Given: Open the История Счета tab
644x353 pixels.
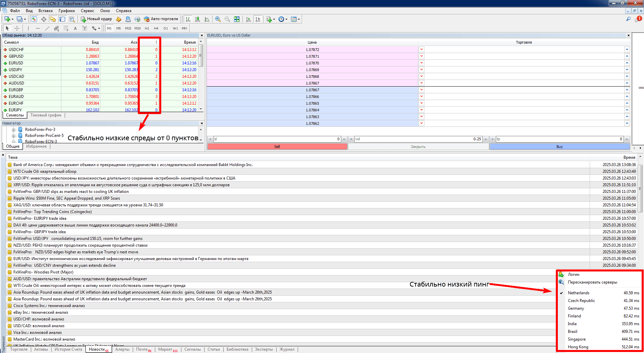Looking at the screenshot, I should tap(68, 349).
